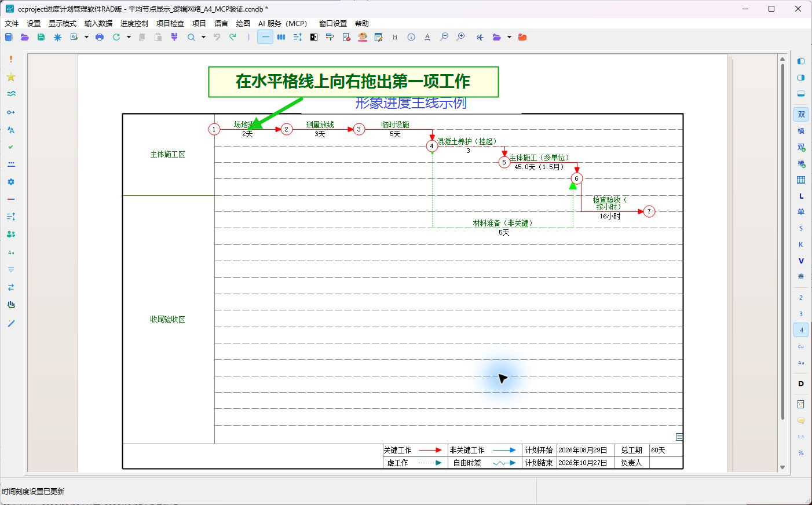
Task: Open the 项目检查 menu
Action: pyautogui.click(x=170, y=24)
